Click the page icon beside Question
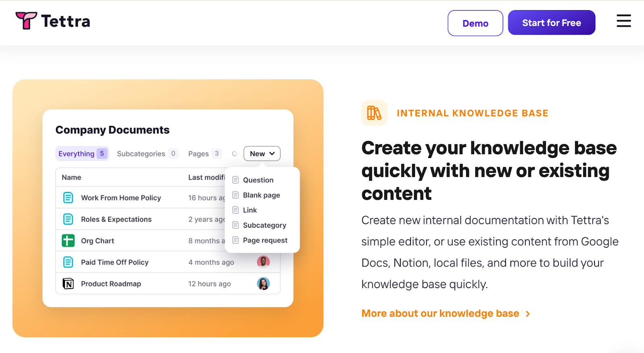 [235, 180]
